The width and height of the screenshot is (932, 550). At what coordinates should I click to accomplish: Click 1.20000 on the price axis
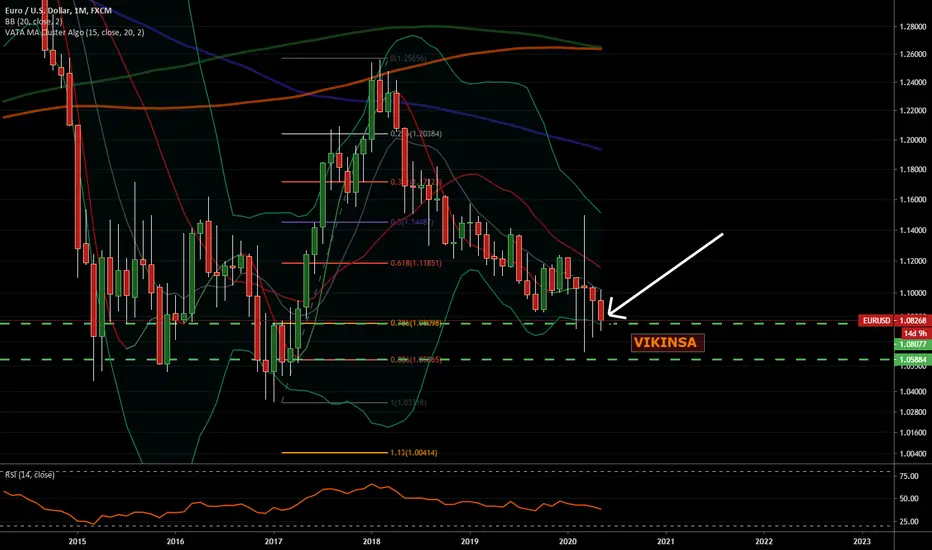(x=913, y=140)
